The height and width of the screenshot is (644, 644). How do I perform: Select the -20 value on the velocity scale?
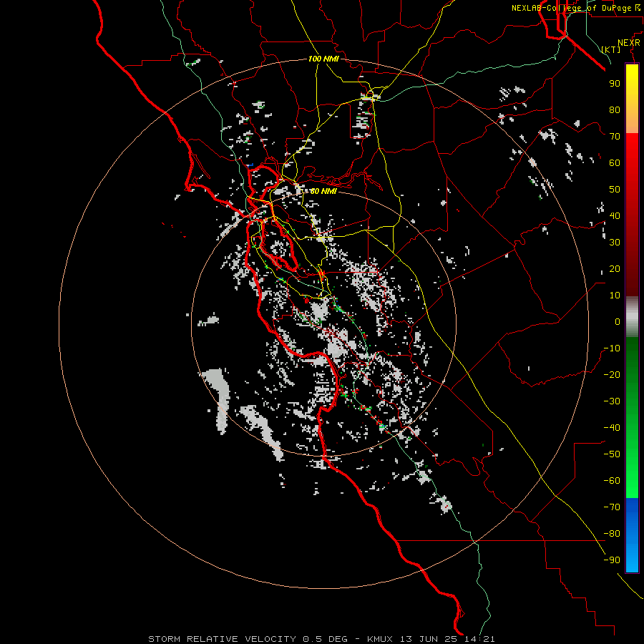[612, 374]
